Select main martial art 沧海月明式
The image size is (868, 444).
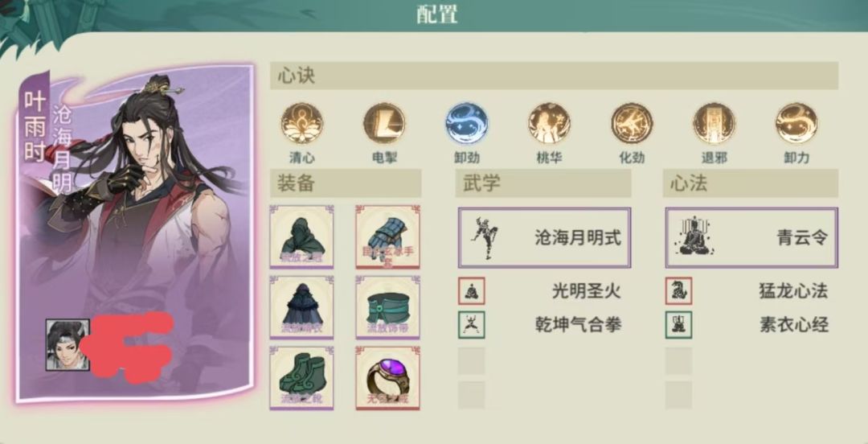pos(544,238)
